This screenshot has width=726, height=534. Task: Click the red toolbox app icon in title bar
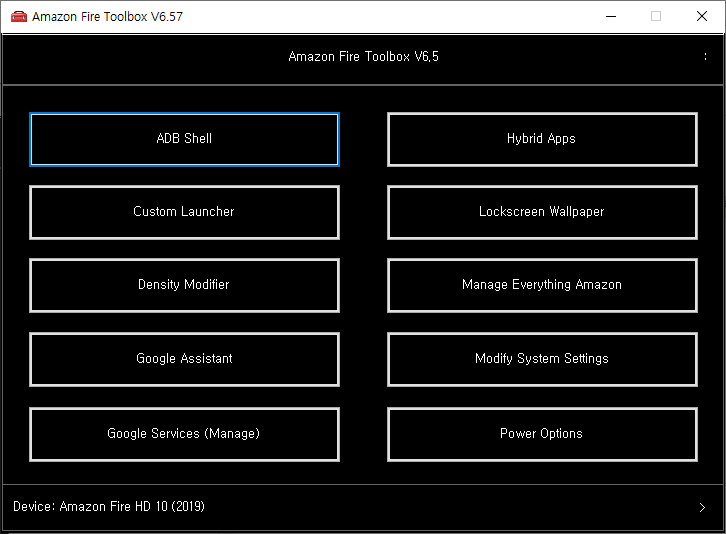coord(19,17)
